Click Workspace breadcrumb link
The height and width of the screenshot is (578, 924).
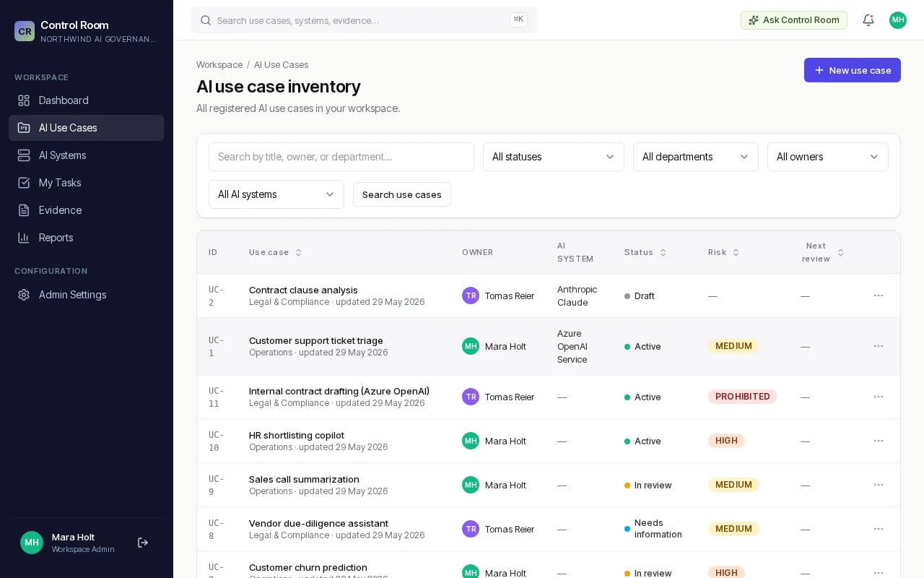219,65
